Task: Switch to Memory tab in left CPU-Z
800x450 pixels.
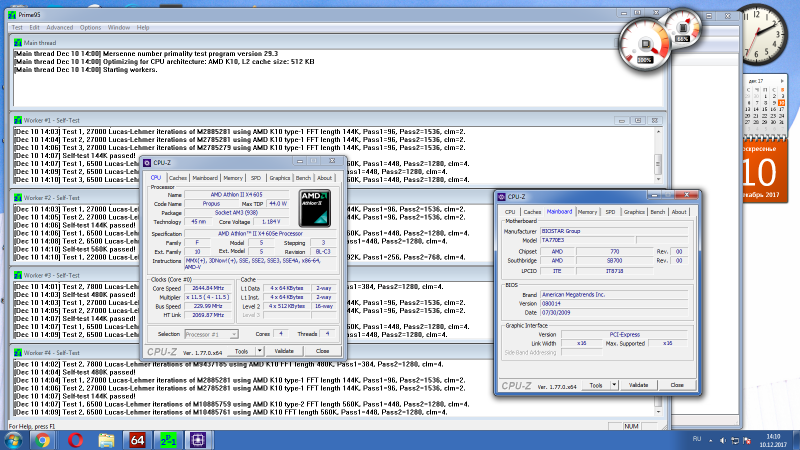Action: (x=233, y=178)
